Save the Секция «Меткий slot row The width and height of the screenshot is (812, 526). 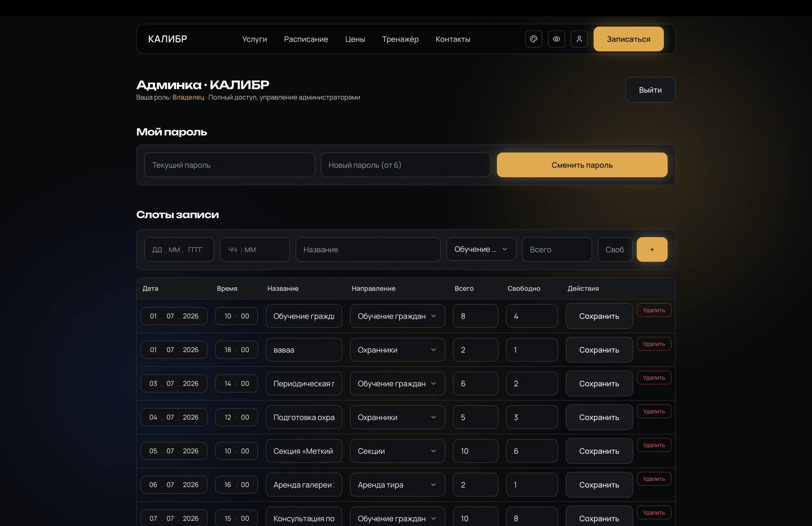pos(599,451)
